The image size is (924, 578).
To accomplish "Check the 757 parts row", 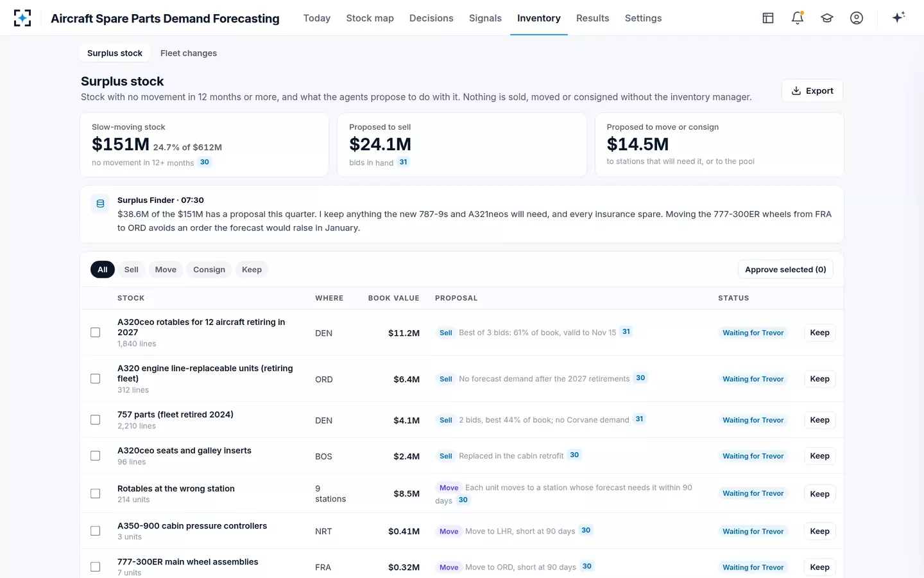I will (x=96, y=420).
